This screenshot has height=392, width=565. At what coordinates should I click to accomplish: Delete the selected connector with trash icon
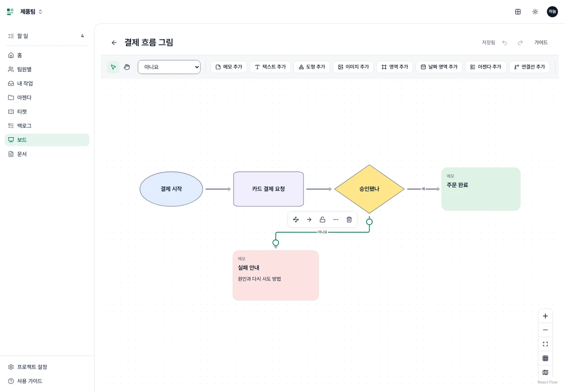pos(349,220)
